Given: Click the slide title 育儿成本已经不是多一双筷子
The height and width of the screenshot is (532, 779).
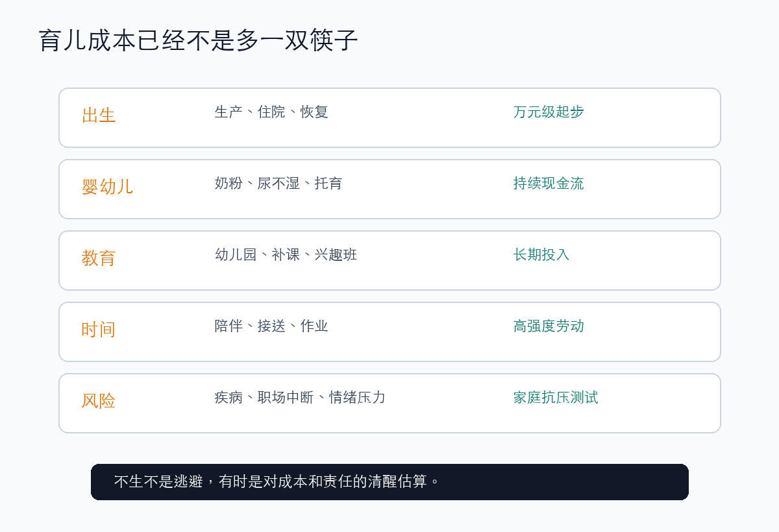Looking at the screenshot, I should click(198, 40).
